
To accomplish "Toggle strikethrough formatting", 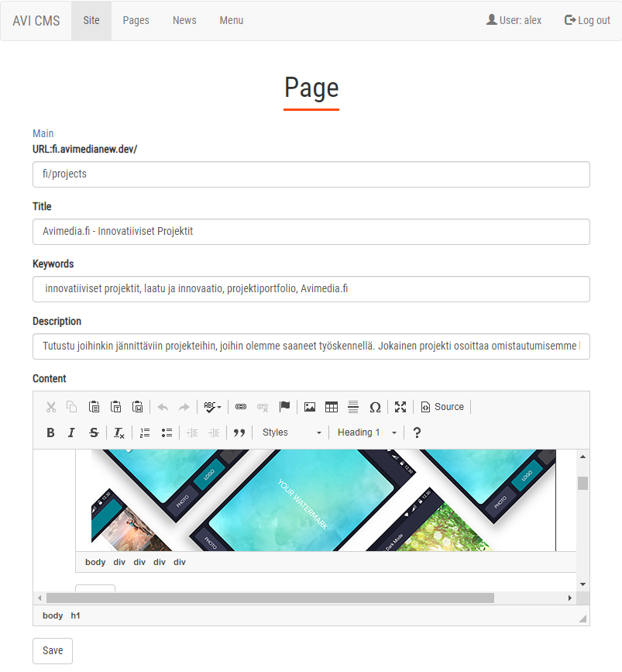I will click(x=94, y=432).
